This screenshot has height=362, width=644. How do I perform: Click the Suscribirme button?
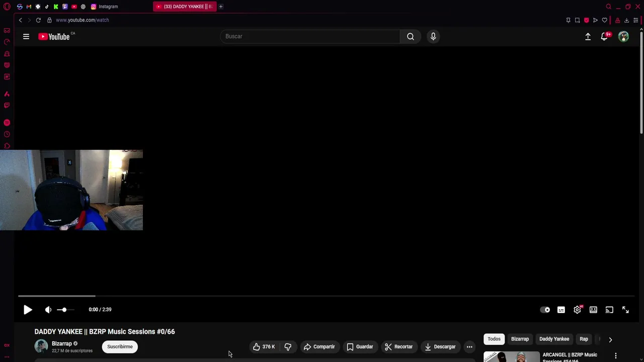[x=120, y=346]
